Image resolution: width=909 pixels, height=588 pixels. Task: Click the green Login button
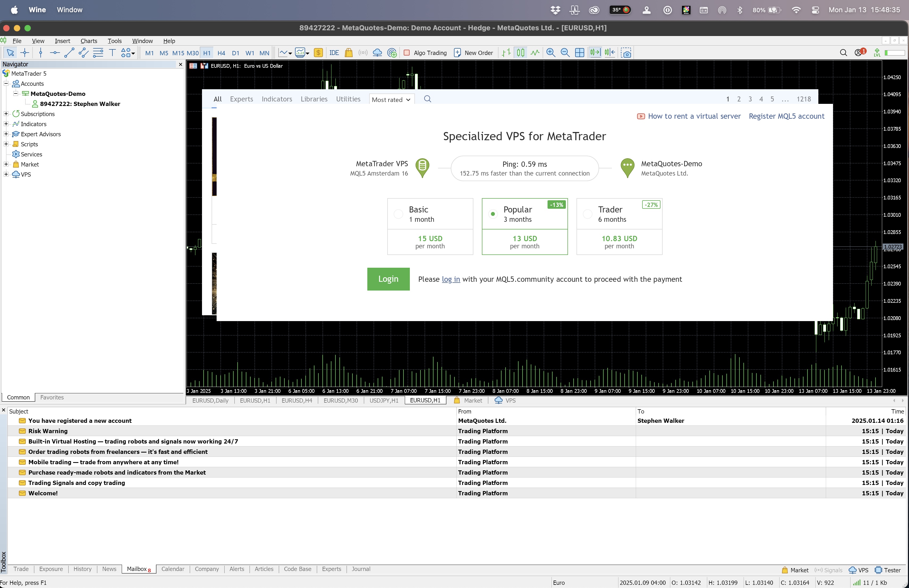tap(388, 279)
